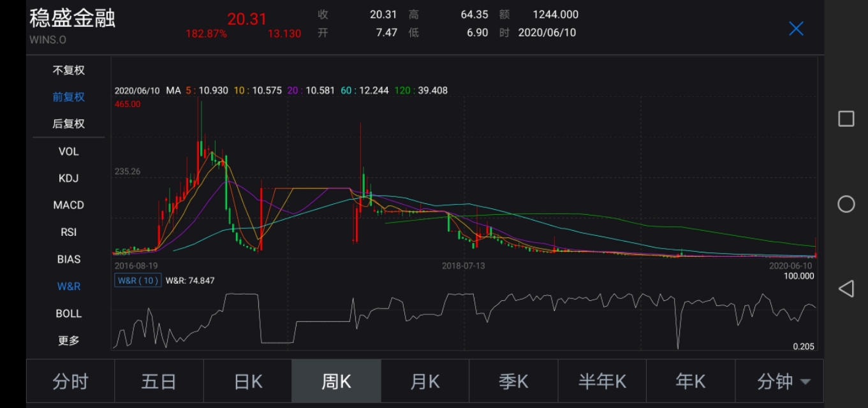Tap the current price 20.31 in red
The width and height of the screenshot is (868, 408).
tap(247, 19)
